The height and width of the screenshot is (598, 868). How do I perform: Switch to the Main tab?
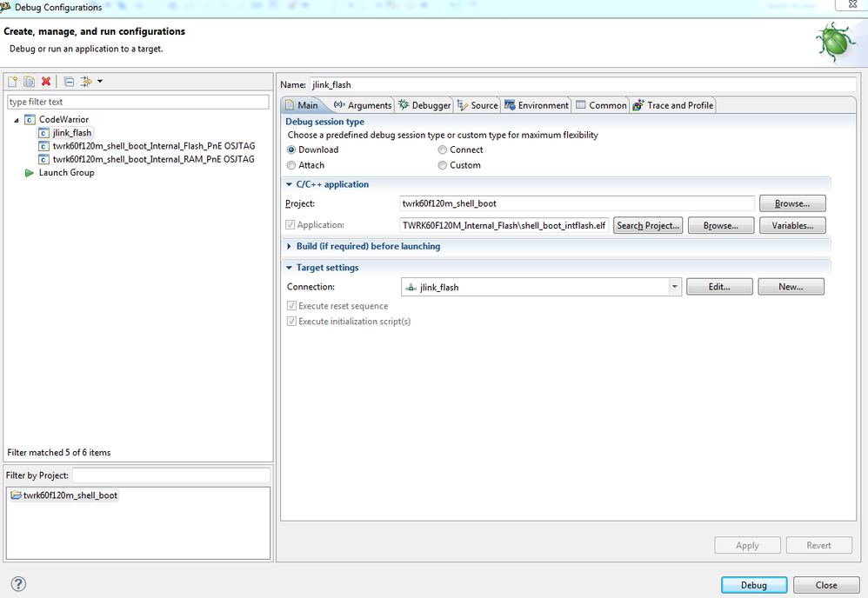(303, 105)
